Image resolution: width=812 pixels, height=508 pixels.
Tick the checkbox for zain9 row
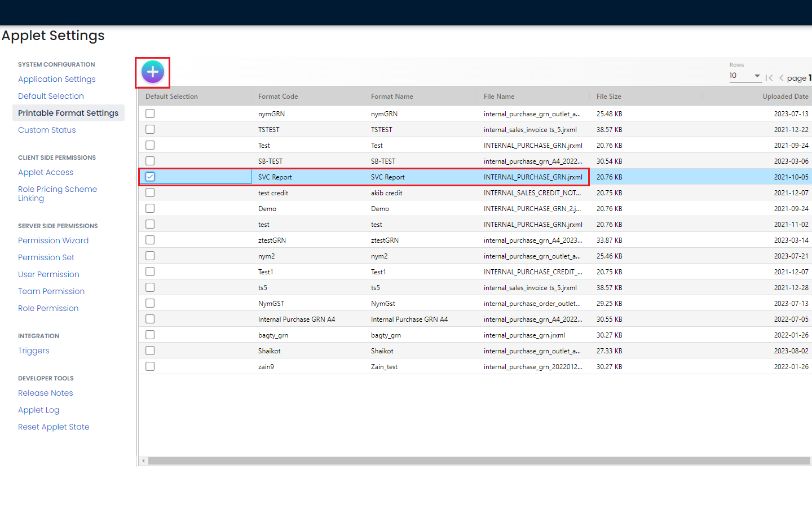point(150,366)
